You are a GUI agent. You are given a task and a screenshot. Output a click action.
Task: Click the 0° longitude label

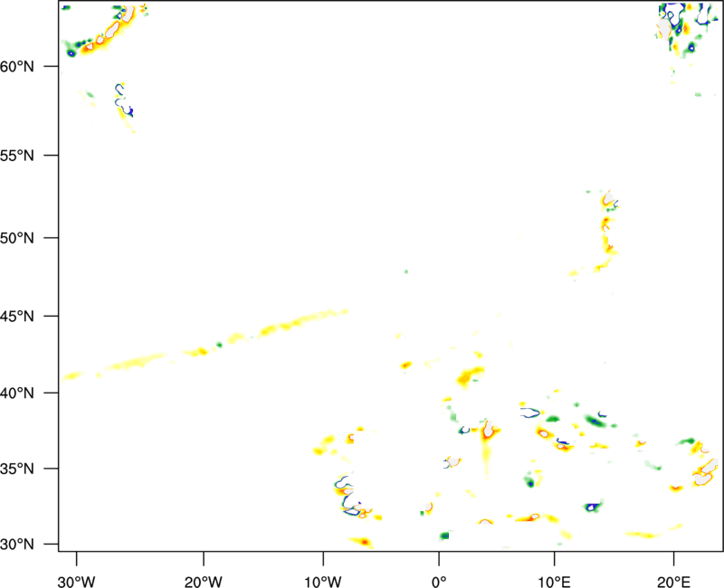point(439,582)
